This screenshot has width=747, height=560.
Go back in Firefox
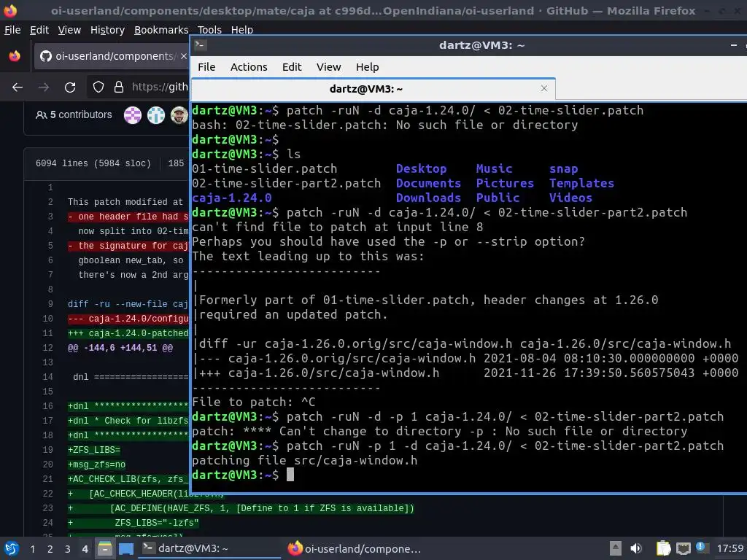(x=18, y=87)
